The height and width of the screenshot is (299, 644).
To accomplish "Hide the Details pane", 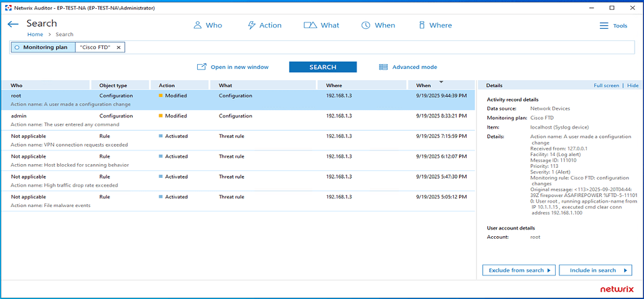I will point(633,85).
